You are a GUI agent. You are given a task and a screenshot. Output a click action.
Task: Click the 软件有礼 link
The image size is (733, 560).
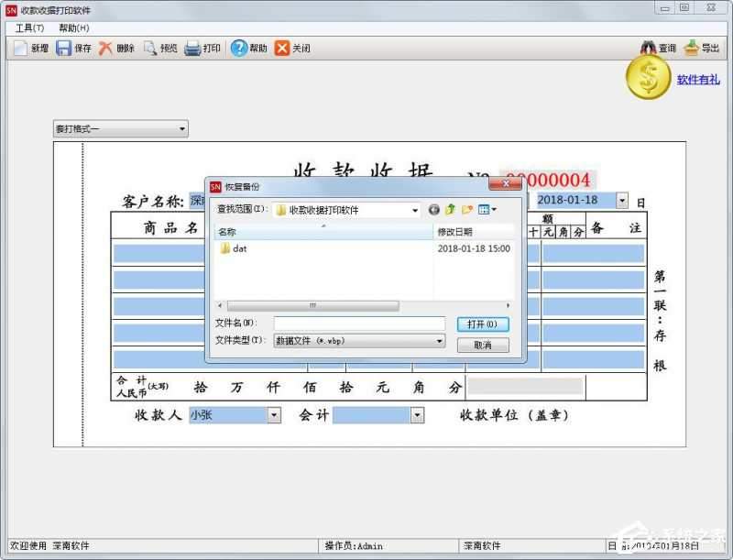tap(698, 80)
